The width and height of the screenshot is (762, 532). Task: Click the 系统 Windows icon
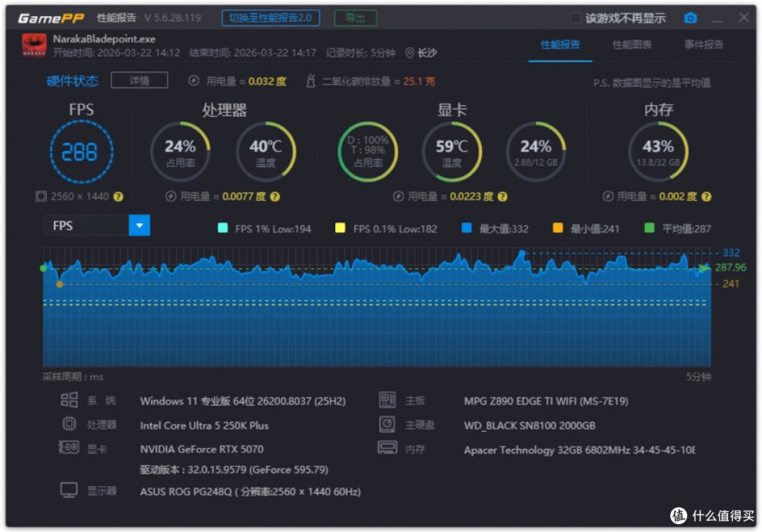coord(69,400)
